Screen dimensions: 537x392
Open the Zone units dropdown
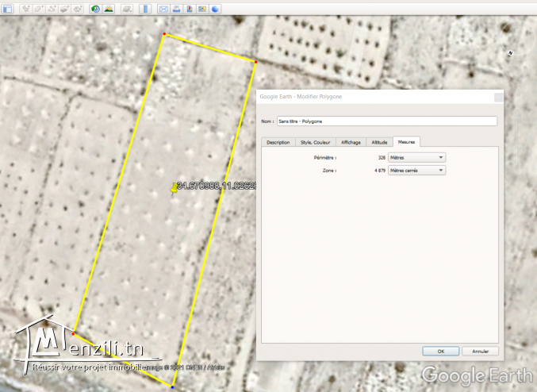coord(416,170)
